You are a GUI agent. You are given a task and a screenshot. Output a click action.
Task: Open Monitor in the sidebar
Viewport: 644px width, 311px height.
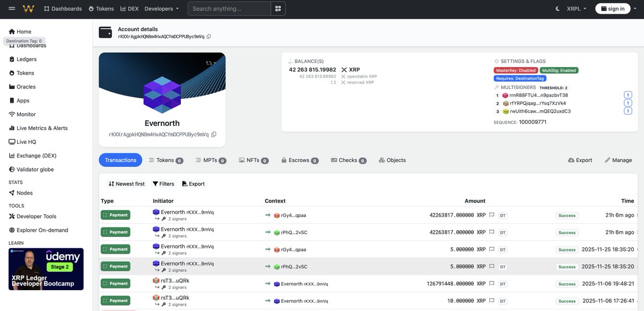pos(22,114)
